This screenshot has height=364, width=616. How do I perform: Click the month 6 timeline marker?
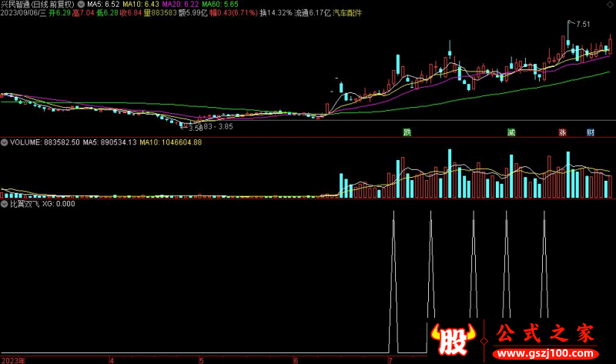pyautogui.click(x=296, y=360)
